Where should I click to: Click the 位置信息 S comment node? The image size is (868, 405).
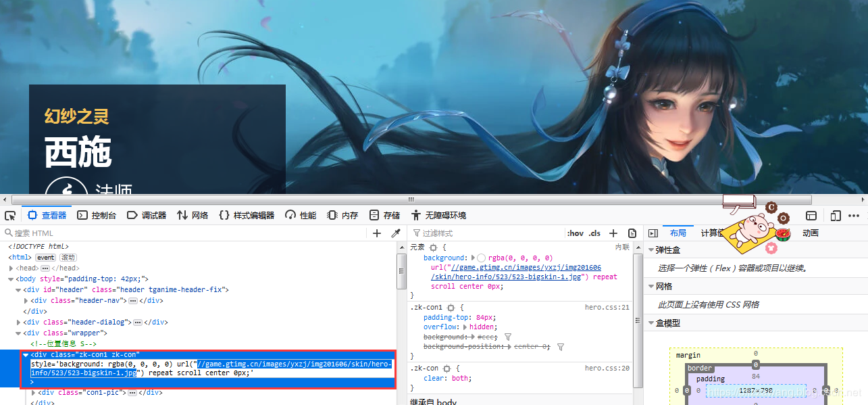63,344
